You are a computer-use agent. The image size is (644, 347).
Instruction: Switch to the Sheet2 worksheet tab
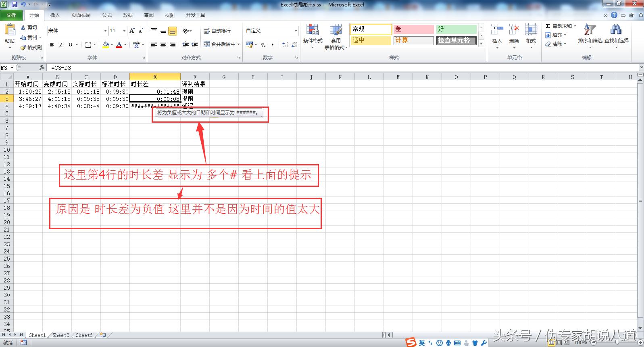click(60, 335)
